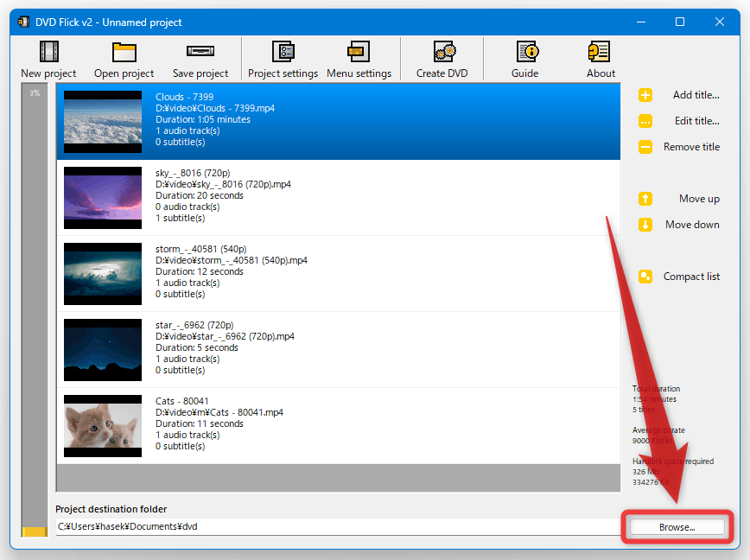Minimize the DVD Flick window
The image size is (750, 560).
point(641,22)
